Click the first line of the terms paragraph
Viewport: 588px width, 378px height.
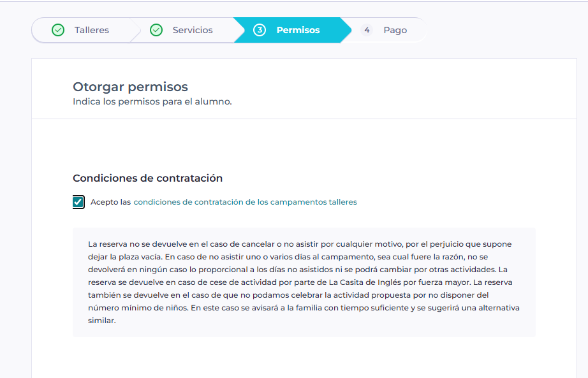point(300,244)
